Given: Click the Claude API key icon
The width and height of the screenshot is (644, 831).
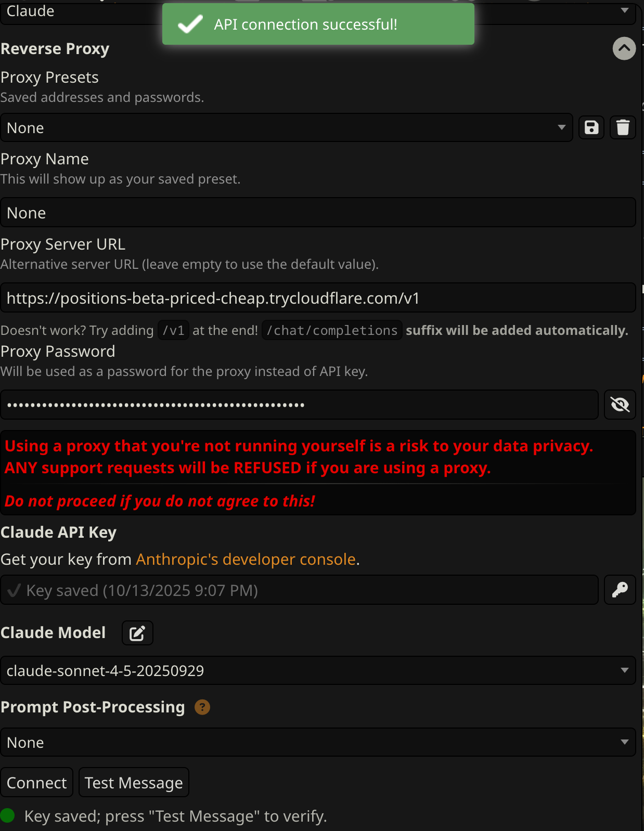Looking at the screenshot, I should pos(620,590).
